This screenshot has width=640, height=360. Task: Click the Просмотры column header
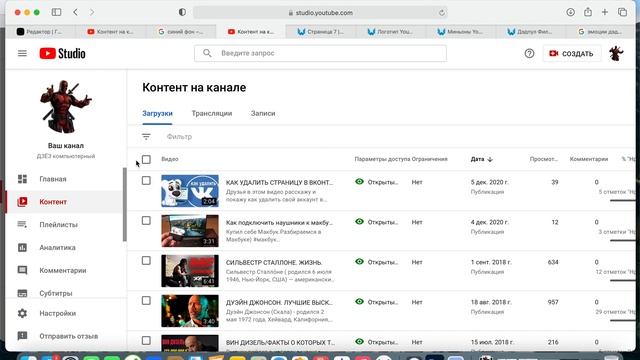(x=544, y=159)
